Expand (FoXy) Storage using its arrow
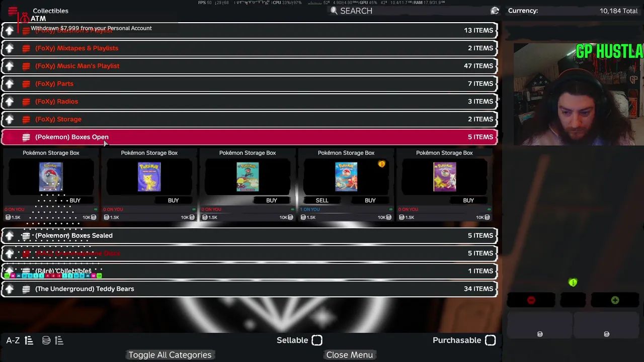This screenshot has width=644, height=362. pos(10,119)
